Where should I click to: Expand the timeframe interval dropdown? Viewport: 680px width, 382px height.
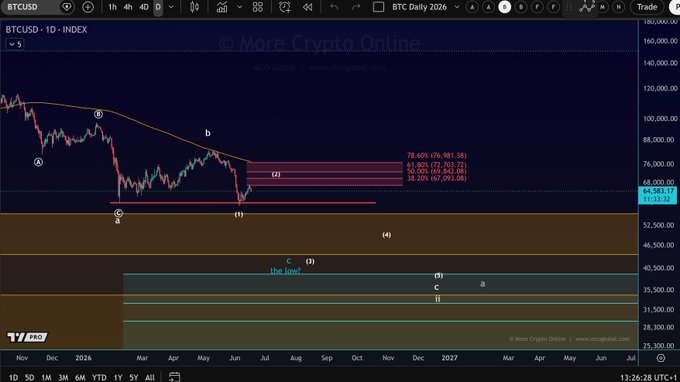[x=171, y=7]
